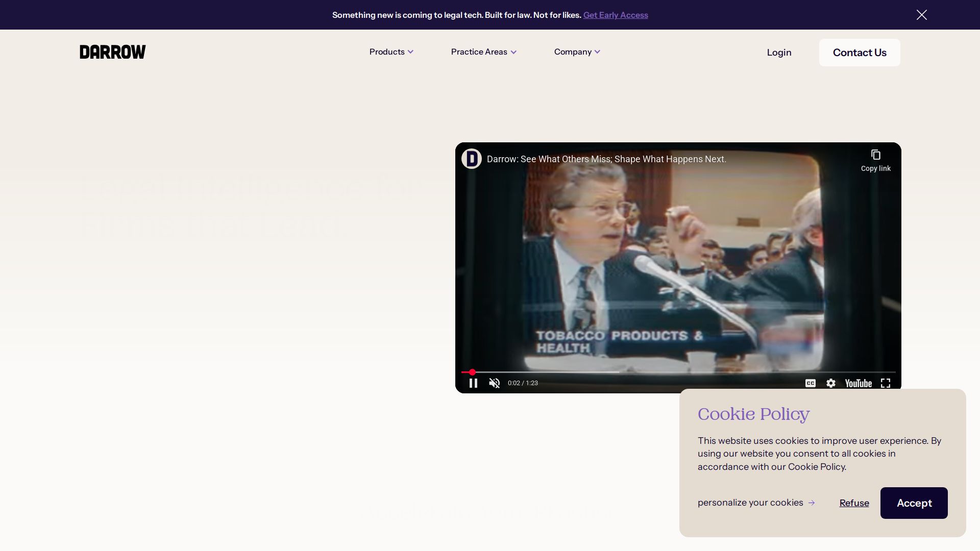Open video settings gear
The width and height of the screenshot is (980, 551).
click(831, 383)
